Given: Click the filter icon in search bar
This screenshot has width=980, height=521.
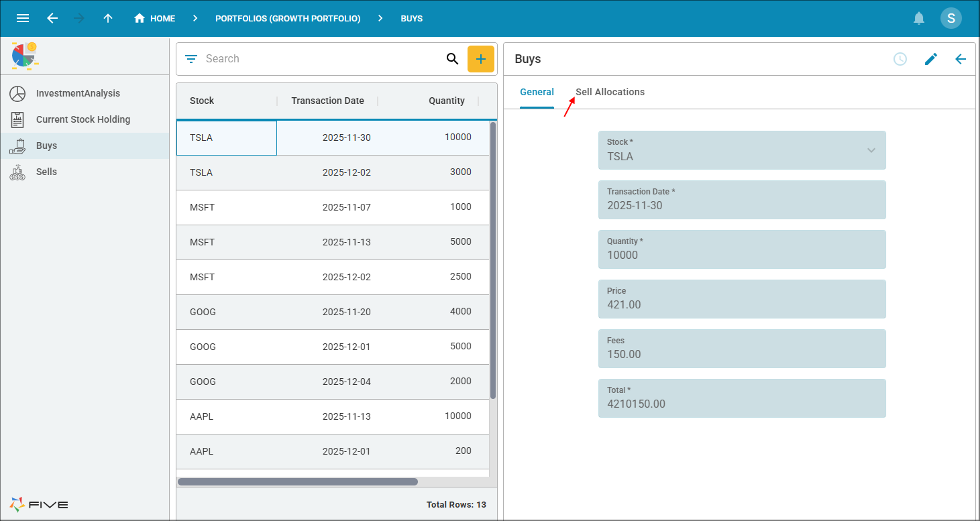Looking at the screenshot, I should (x=191, y=59).
